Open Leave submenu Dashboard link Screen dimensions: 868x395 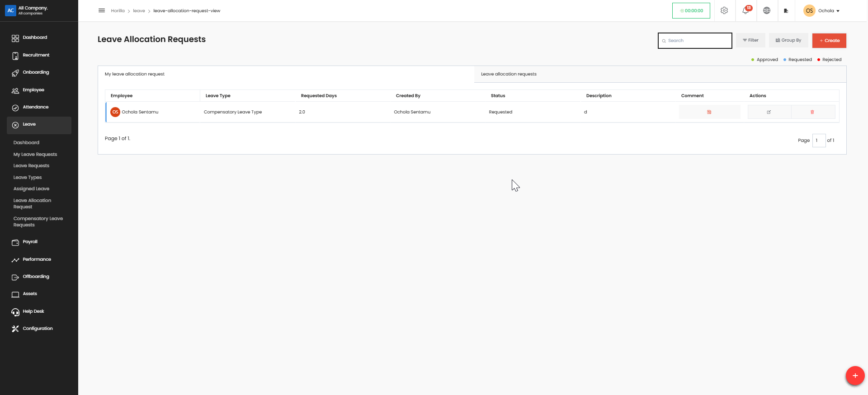[26, 143]
